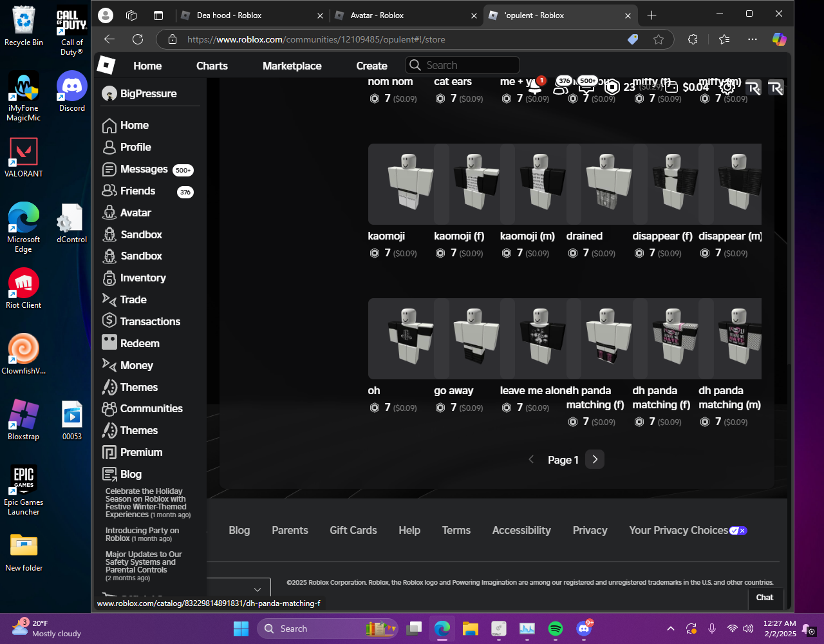Open the Avatar sidebar icon
The height and width of the screenshot is (644, 824).
[x=109, y=213]
